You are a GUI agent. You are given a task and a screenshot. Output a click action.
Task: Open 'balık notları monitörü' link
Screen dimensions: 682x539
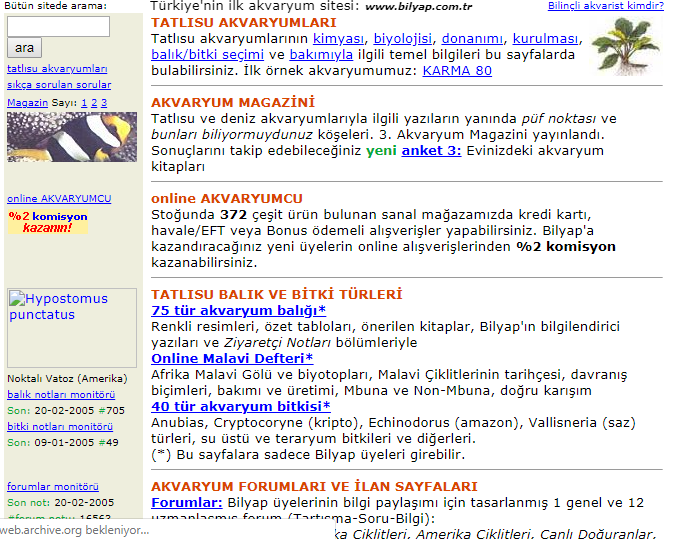tap(61, 395)
